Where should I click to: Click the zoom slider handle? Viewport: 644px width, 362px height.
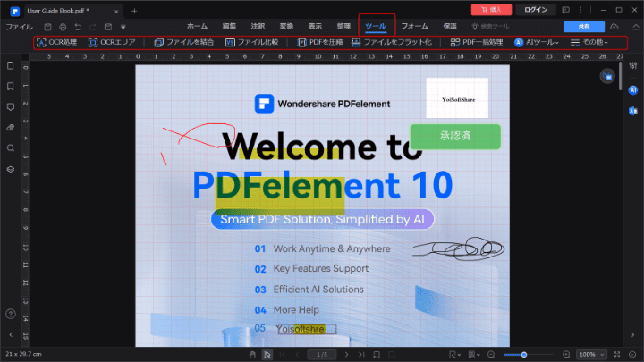pyautogui.click(x=524, y=355)
